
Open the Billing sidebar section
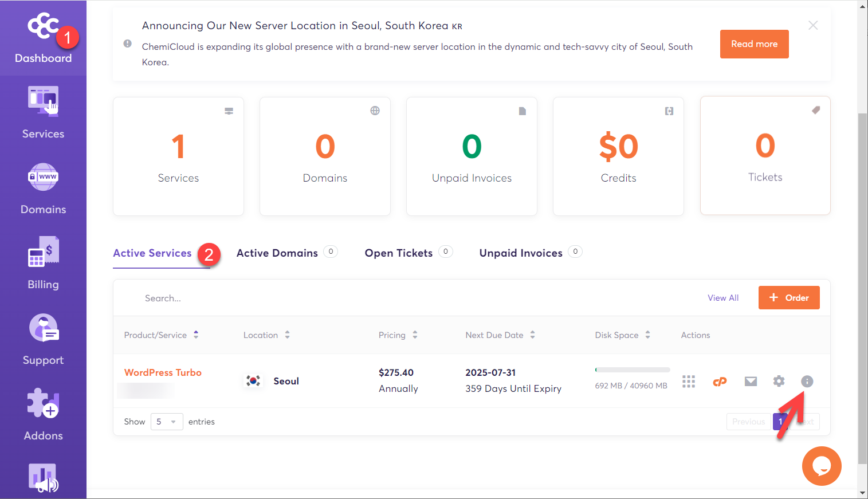pos(43,264)
